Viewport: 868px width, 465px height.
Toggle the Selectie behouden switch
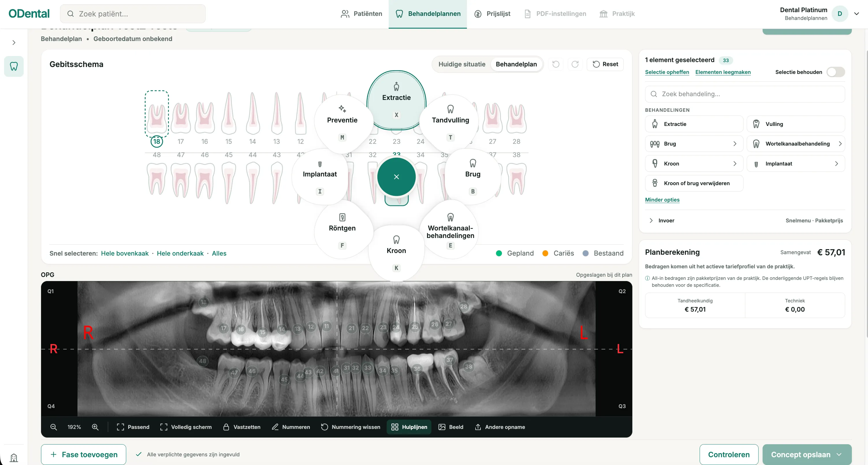(x=836, y=72)
